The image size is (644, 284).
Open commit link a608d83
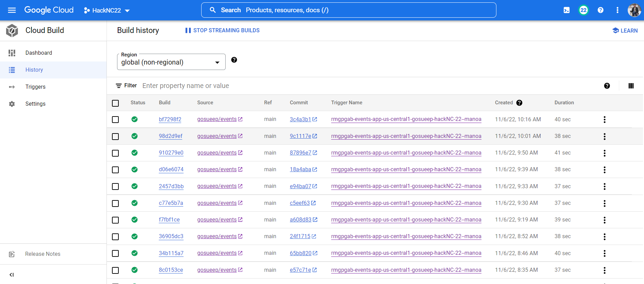[x=301, y=220]
